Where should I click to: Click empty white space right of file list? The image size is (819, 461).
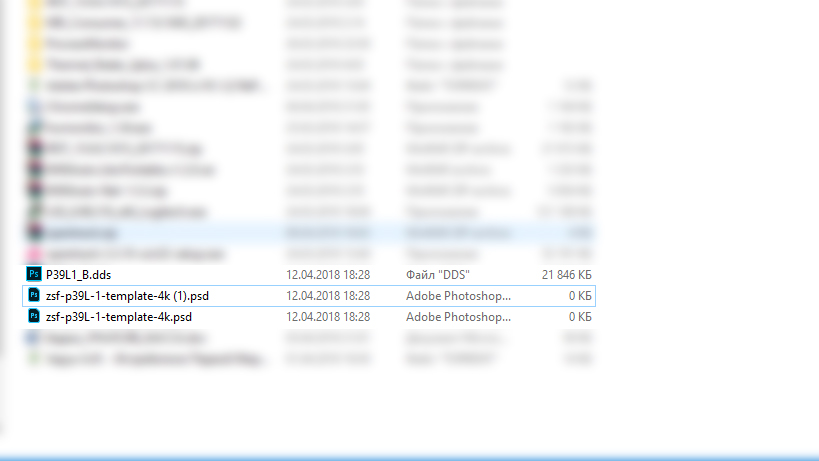point(705,209)
